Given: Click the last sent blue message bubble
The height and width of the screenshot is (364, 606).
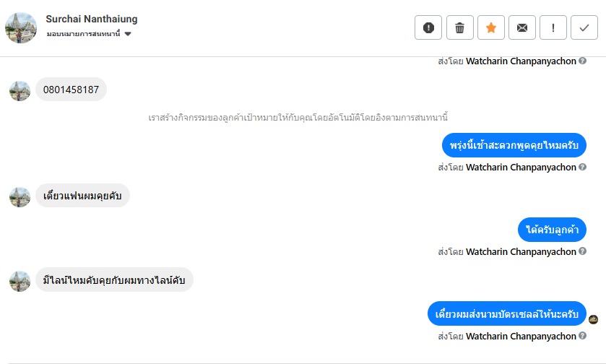Looking at the screenshot, I should tap(506, 314).
